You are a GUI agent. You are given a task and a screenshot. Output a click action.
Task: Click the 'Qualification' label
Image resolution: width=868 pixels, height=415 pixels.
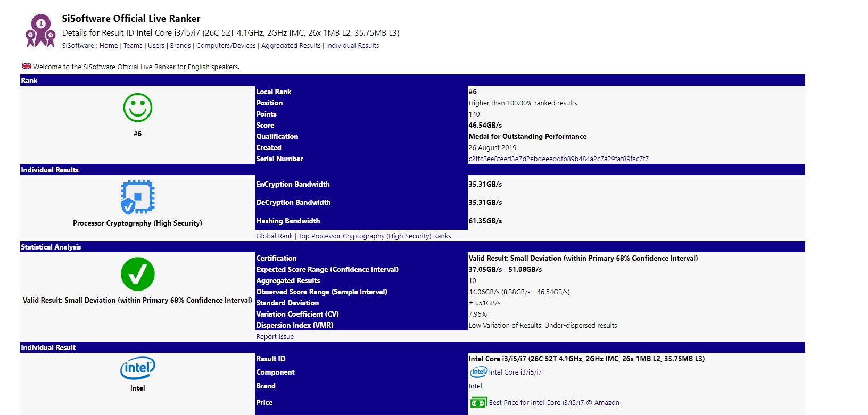pyautogui.click(x=277, y=136)
